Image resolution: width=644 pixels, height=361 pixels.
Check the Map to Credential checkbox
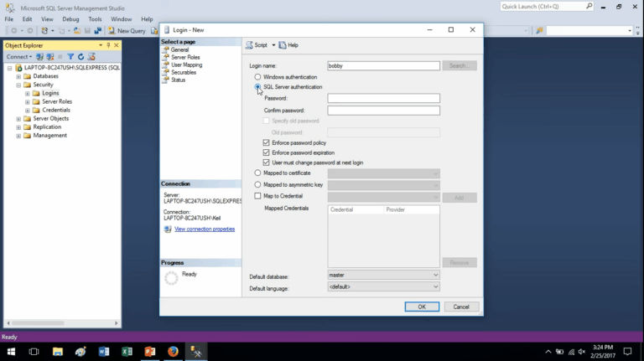click(257, 196)
